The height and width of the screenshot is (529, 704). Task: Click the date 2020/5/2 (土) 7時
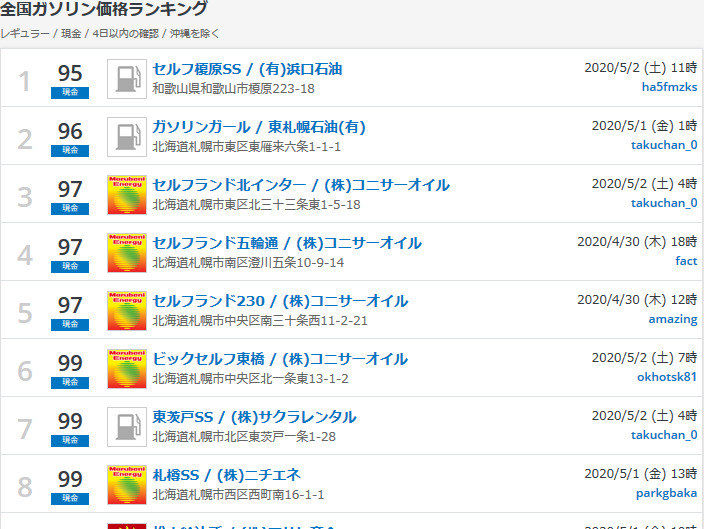pos(644,357)
